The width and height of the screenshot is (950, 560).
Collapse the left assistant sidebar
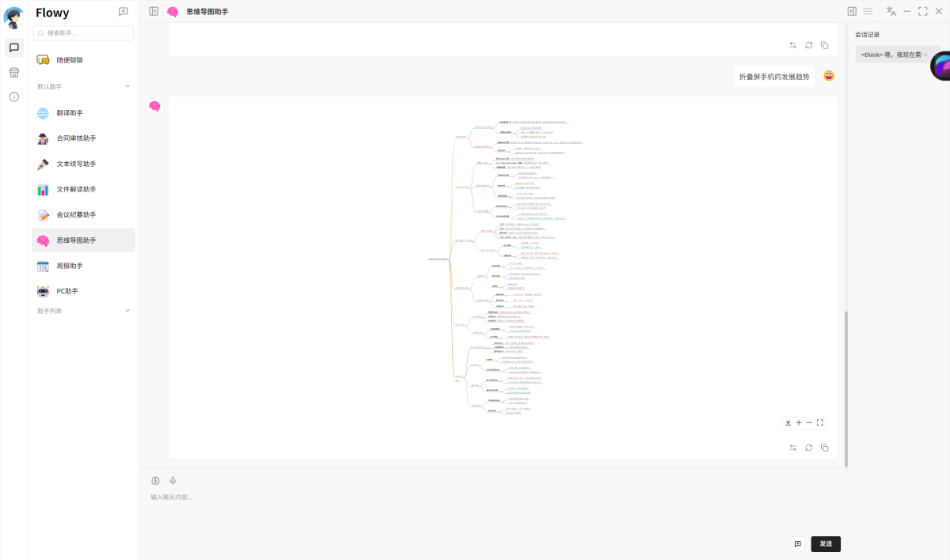[154, 11]
